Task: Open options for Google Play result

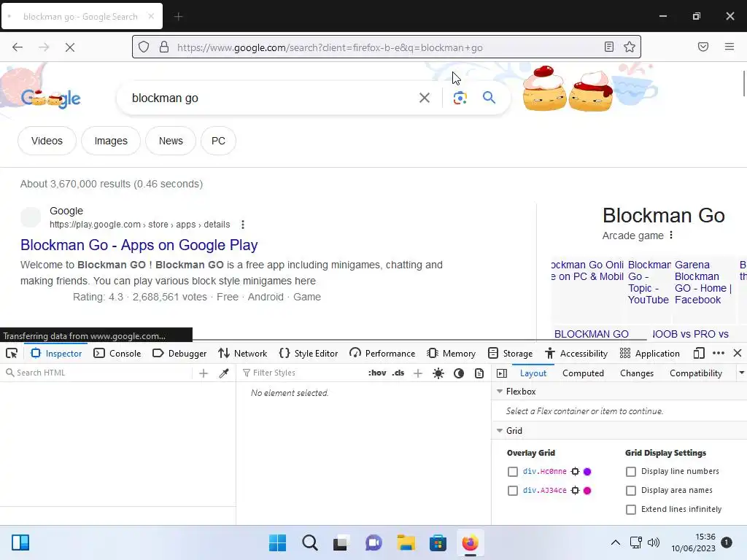Action: 243,225
